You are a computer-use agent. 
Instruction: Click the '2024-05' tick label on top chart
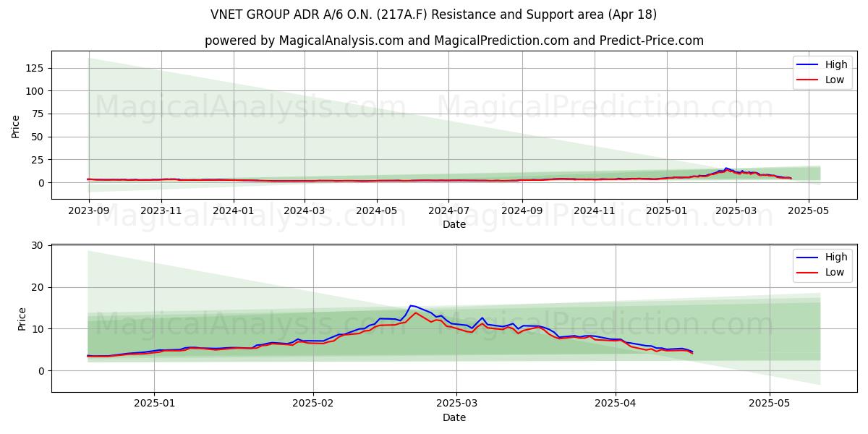(377, 210)
